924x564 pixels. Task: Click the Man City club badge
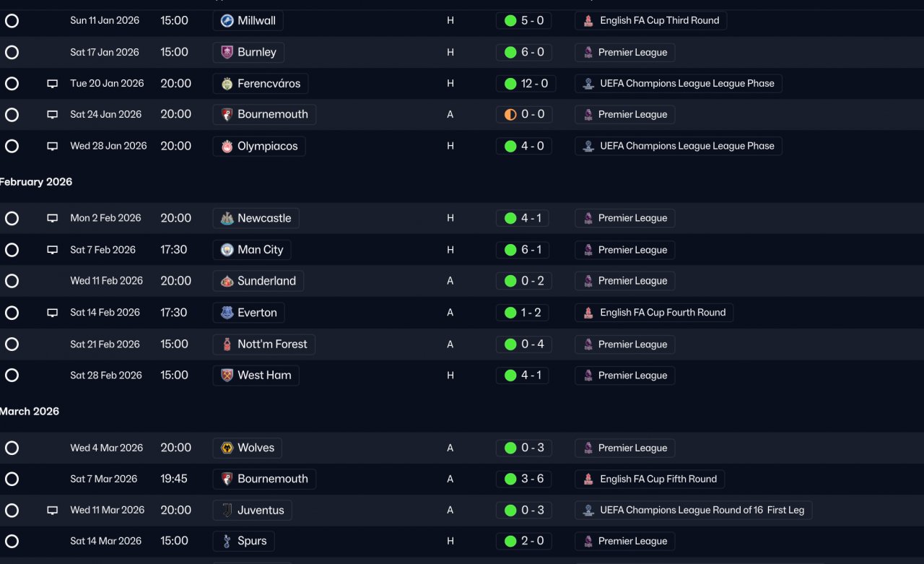227,250
